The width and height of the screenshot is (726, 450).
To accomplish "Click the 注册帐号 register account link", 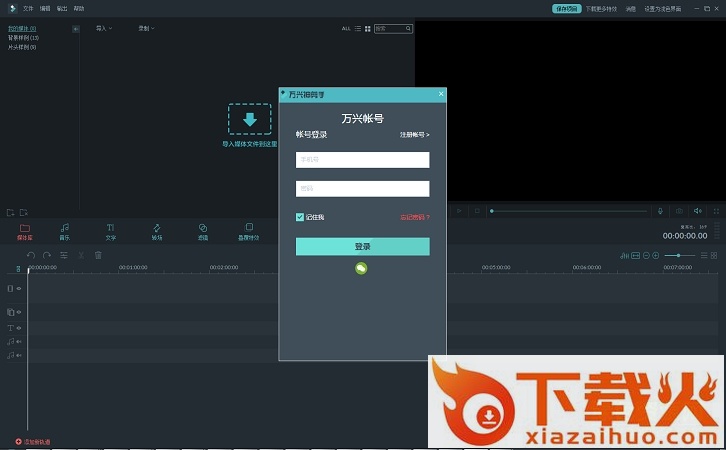I will [x=414, y=134].
